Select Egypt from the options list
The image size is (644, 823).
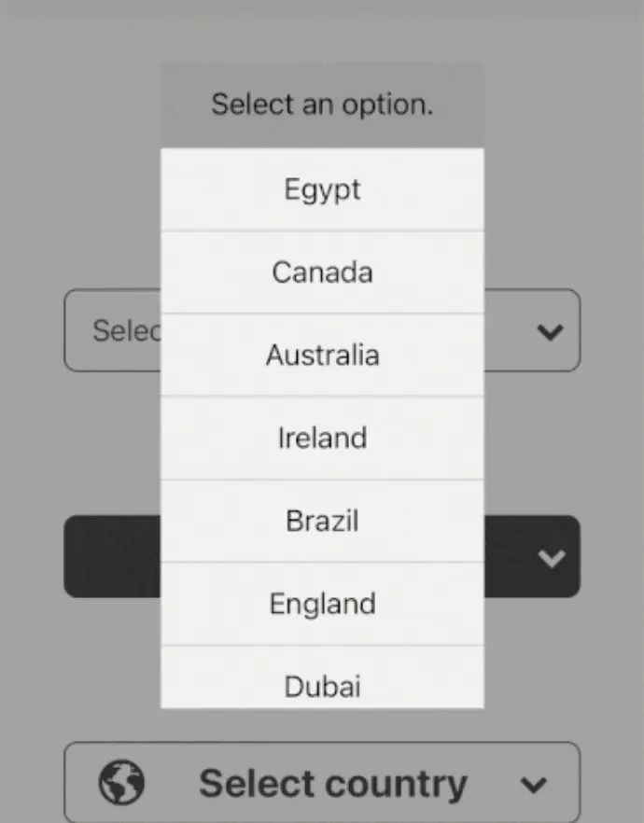tap(322, 188)
